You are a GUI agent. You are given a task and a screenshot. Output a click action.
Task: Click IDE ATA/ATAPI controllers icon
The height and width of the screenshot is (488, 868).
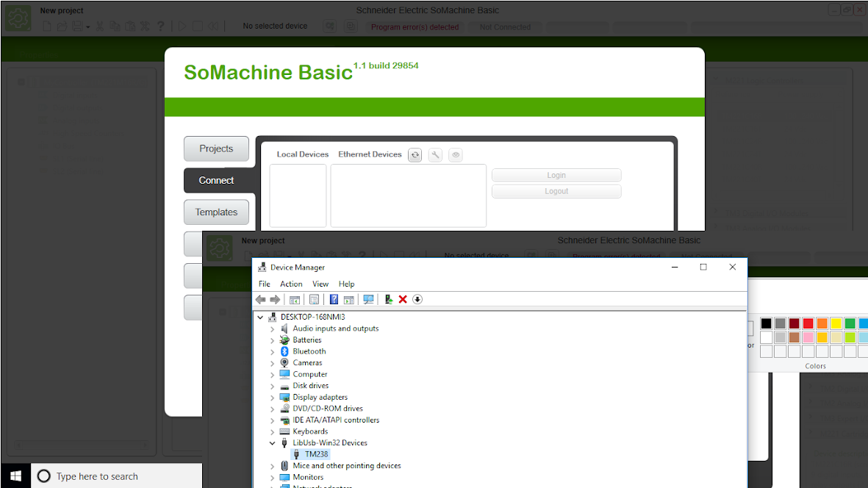tap(284, 420)
